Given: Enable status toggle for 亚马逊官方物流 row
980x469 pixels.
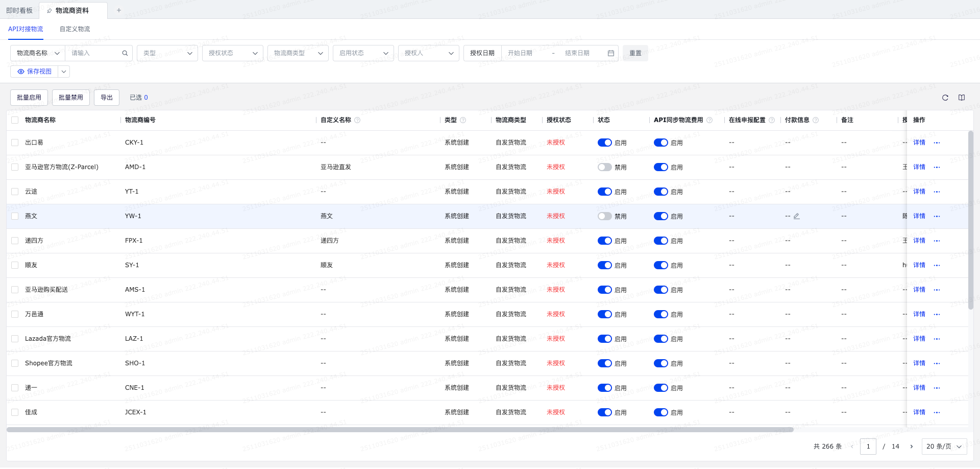Looking at the screenshot, I should coord(604,167).
